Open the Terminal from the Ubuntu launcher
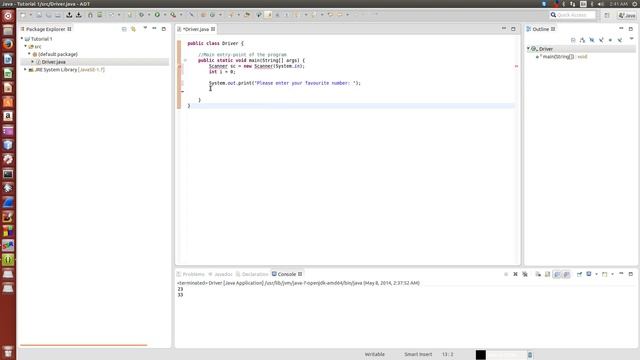 8,174
